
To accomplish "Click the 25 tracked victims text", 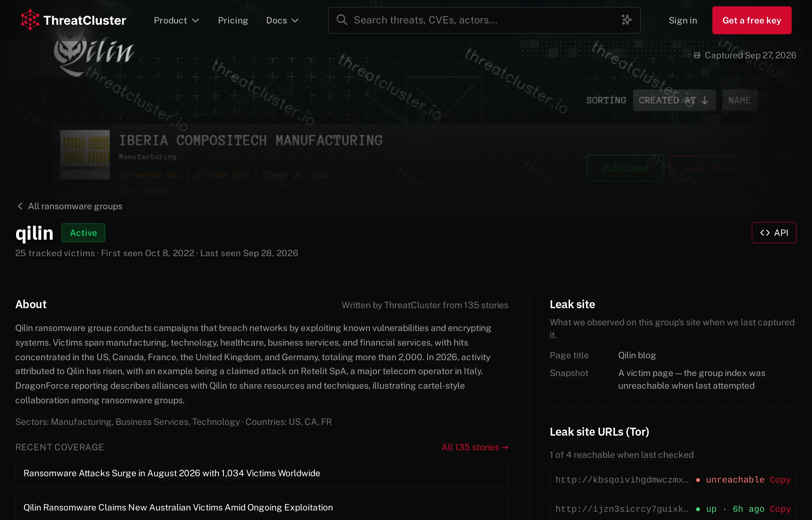I will pyautogui.click(x=55, y=253).
